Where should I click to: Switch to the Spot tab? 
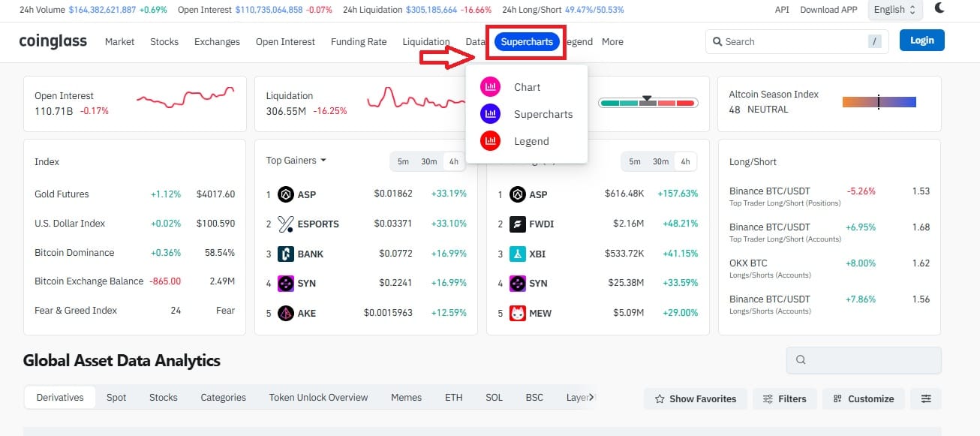click(x=116, y=397)
